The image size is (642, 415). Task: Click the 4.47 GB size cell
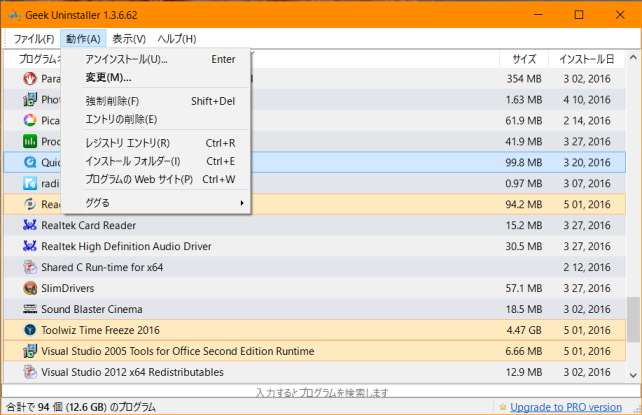pyautogui.click(x=524, y=330)
